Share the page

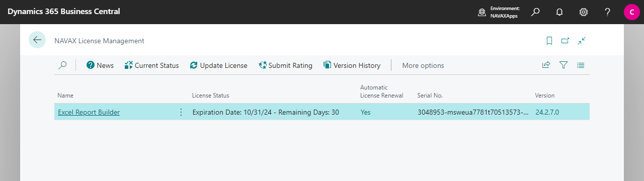(546, 65)
